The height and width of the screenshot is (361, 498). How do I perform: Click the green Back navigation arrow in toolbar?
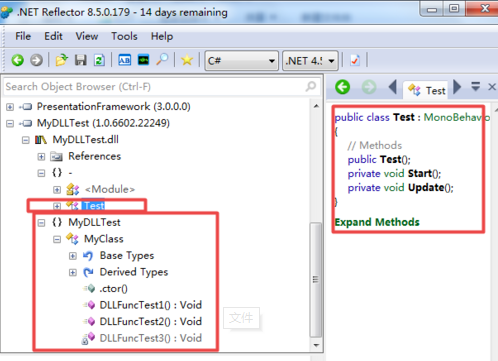(x=18, y=60)
